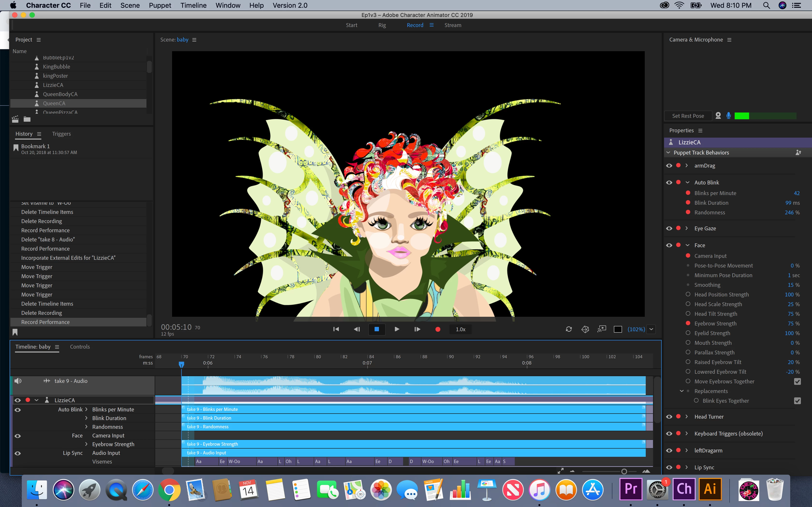The width and height of the screenshot is (812, 507).
Task: Open the zoom percentage dropdown
Action: (651, 329)
